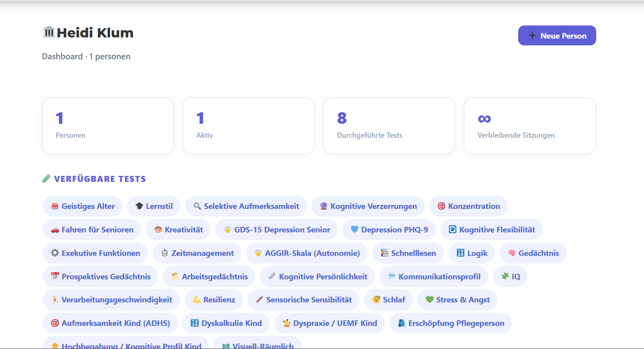This screenshot has width=644, height=349.
Task: Click the DNA icon on Kognitive Persönlichkeit
Action: click(272, 276)
